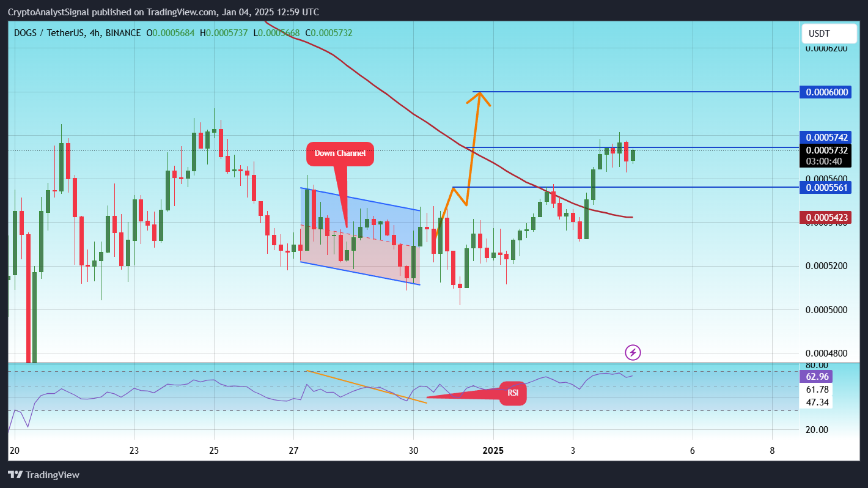Select the blue 0.0005561 price label
The width and height of the screenshot is (868, 488).
click(x=826, y=187)
